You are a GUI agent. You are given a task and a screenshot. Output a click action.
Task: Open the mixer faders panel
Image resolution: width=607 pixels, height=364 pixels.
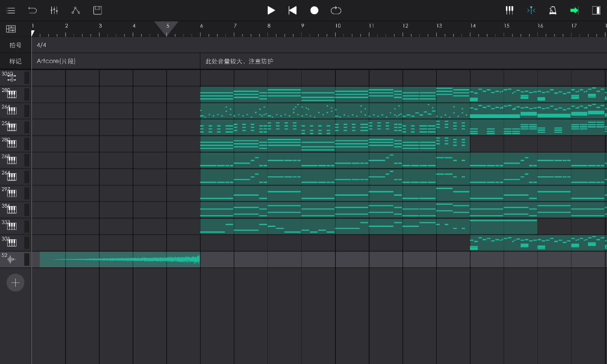coord(54,10)
